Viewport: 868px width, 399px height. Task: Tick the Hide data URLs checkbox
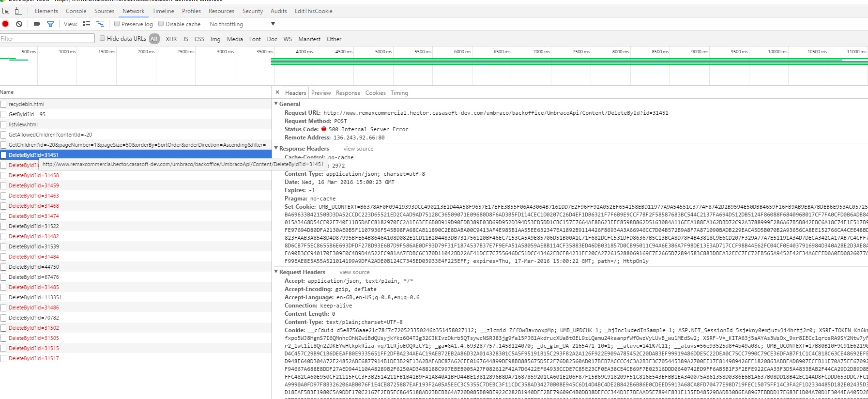102,38
